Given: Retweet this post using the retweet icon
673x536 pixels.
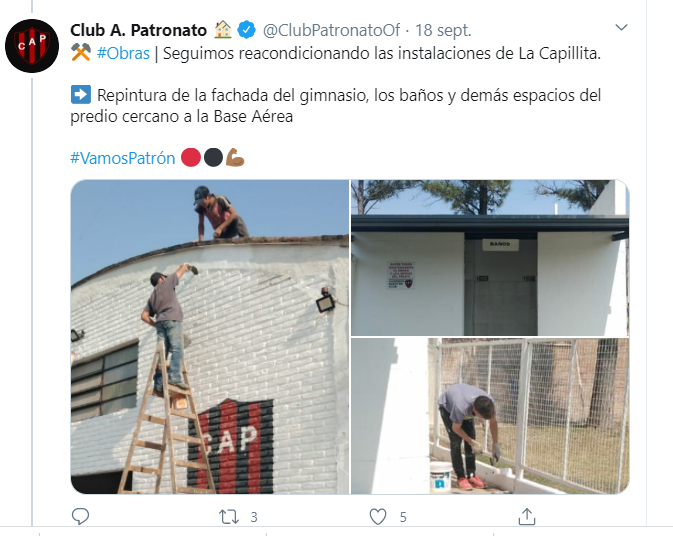Looking at the screenshot, I should point(229,517).
